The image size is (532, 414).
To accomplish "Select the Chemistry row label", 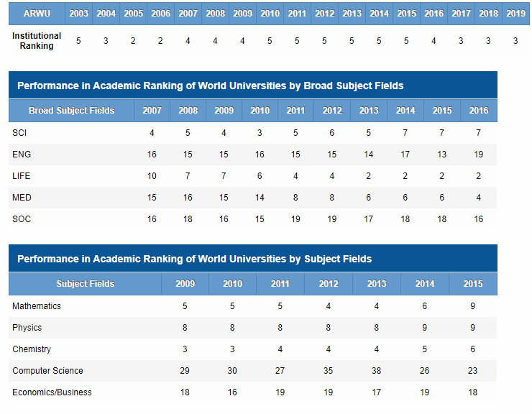I will (32, 349).
